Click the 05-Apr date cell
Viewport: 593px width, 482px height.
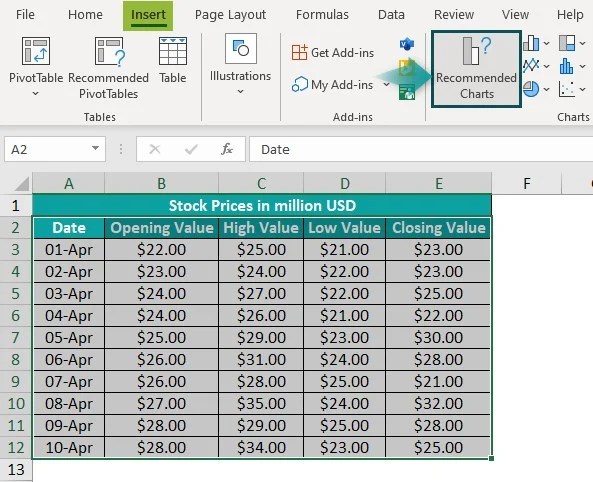tap(69, 337)
